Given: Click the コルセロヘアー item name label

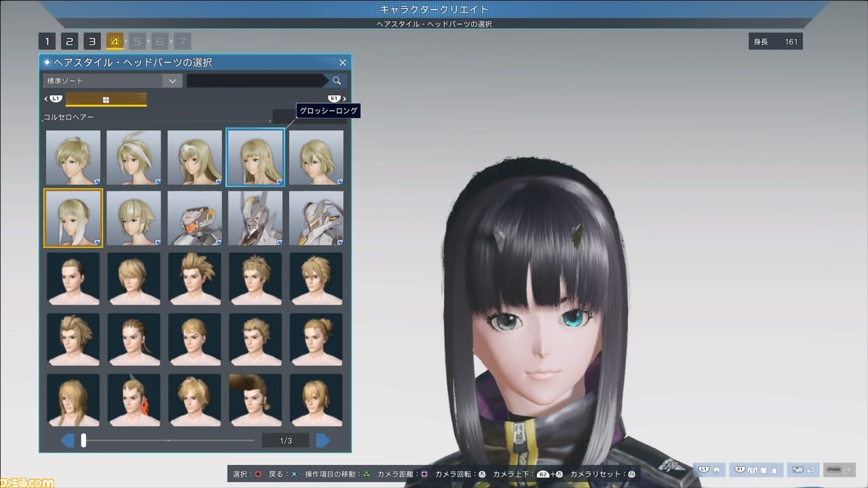Looking at the screenshot, I should pyautogui.click(x=69, y=117).
